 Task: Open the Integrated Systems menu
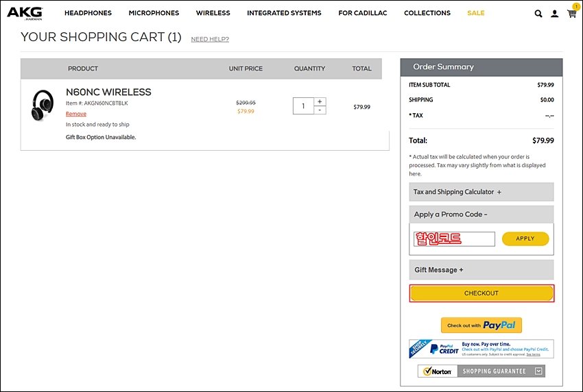pyautogui.click(x=284, y=13)
